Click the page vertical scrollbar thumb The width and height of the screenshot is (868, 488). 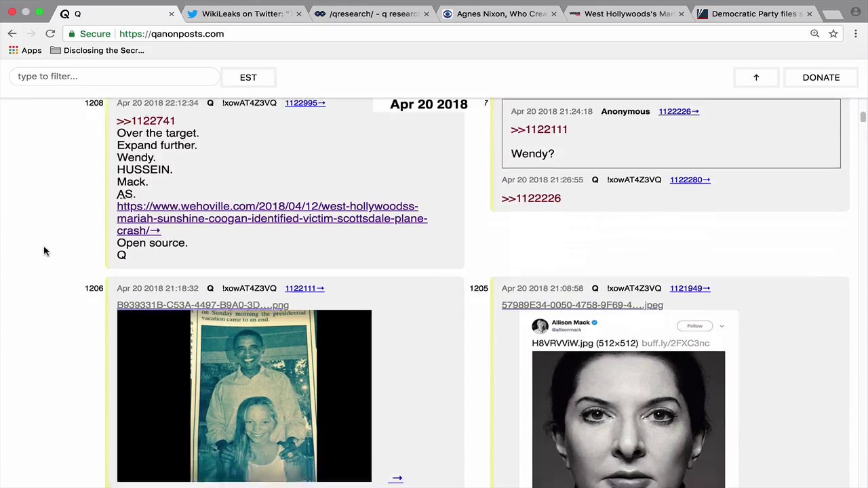coord(863,117)
